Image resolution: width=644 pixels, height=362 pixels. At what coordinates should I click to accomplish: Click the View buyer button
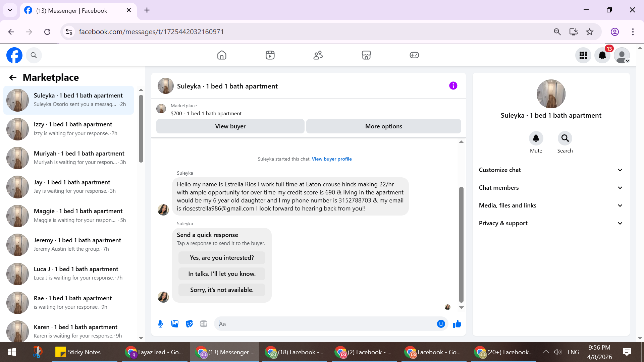230,126
